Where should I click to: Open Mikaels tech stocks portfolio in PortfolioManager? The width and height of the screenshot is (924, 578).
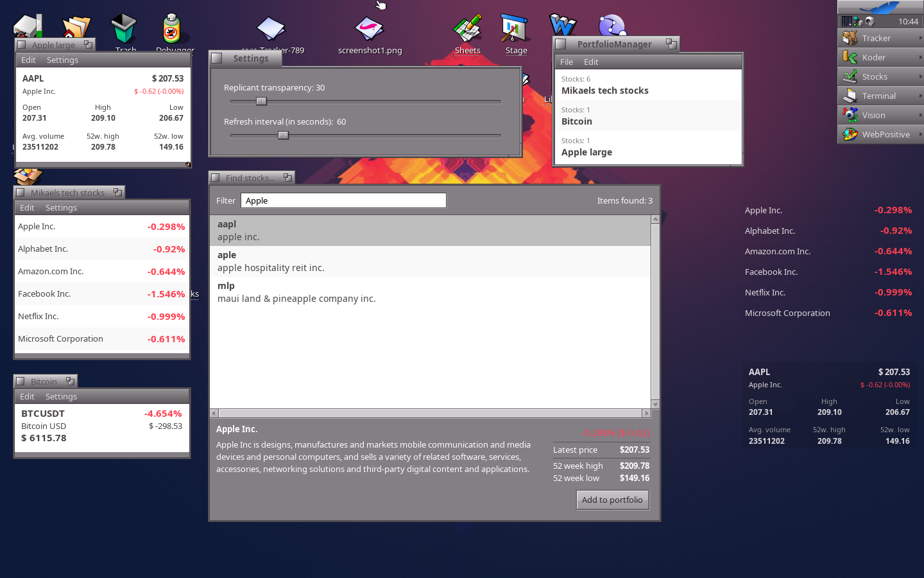pos(648,85)
